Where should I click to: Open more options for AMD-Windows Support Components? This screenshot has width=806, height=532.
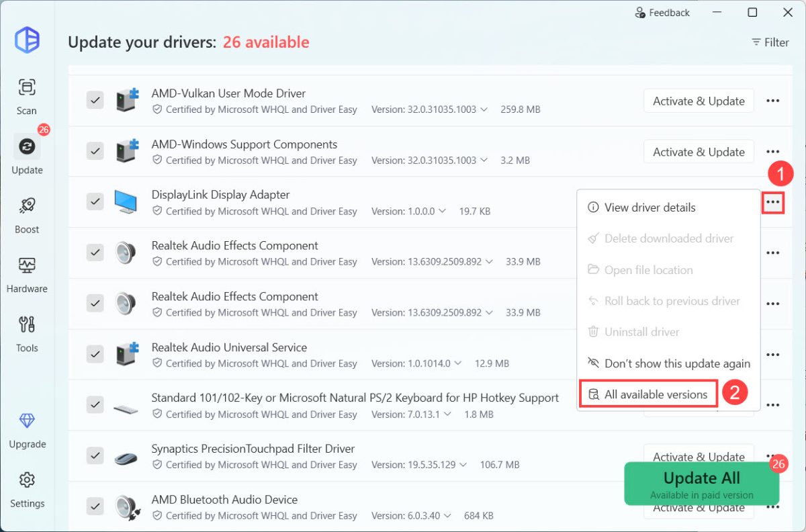773,152
